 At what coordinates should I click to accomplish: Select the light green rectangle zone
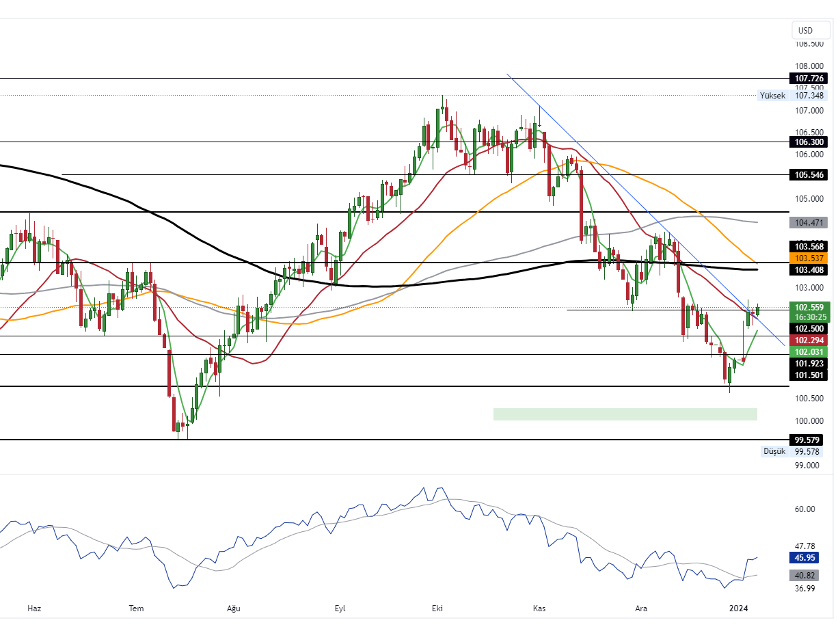(x=625, y=414)
